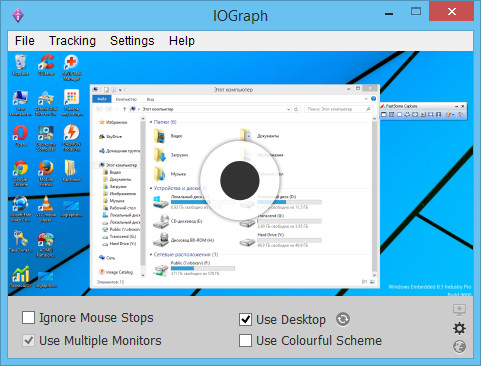This screenshot has width=481, height=366.
Task: Maximize the IOGraph window
Action: coord(416,12)
